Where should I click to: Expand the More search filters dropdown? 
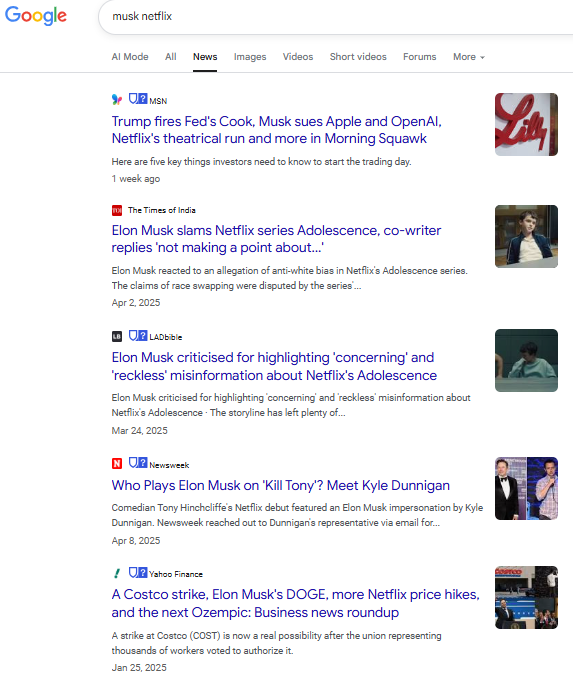469,57
